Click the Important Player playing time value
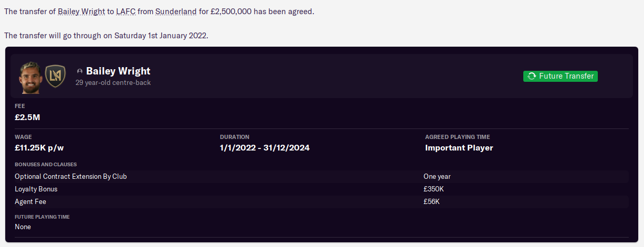The height and width of the screenshot is (247, 644). (459, 148)
